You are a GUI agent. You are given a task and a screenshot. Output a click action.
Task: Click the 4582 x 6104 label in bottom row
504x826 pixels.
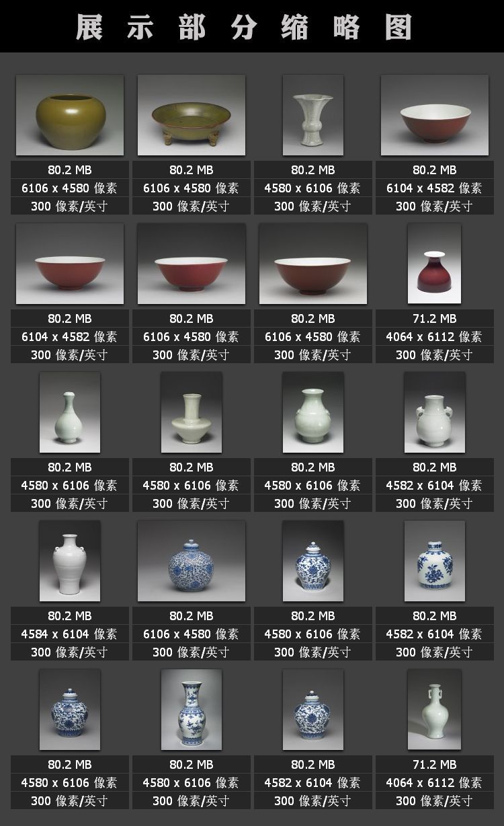(x=312, y=782)
